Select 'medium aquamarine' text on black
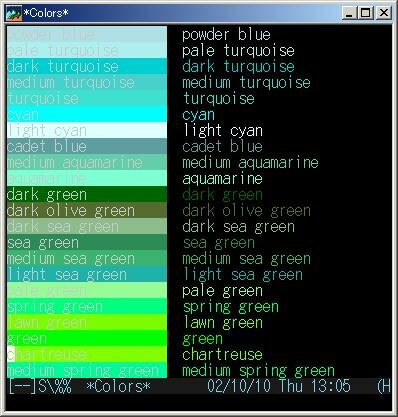The height and width of the screenshot is (417, 398). [x=250, y=163]
